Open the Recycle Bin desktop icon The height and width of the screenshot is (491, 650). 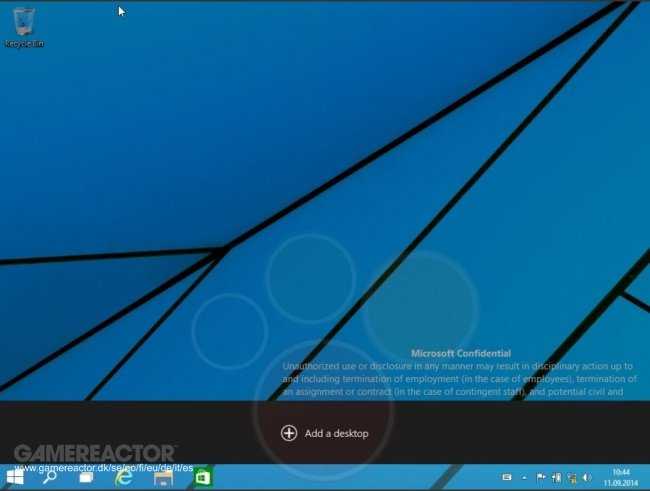[x=23, y=22]
